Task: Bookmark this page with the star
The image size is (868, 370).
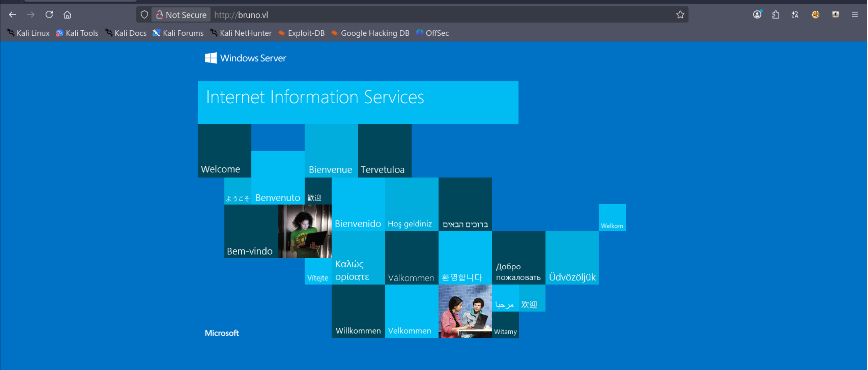Action: (680, 15)
